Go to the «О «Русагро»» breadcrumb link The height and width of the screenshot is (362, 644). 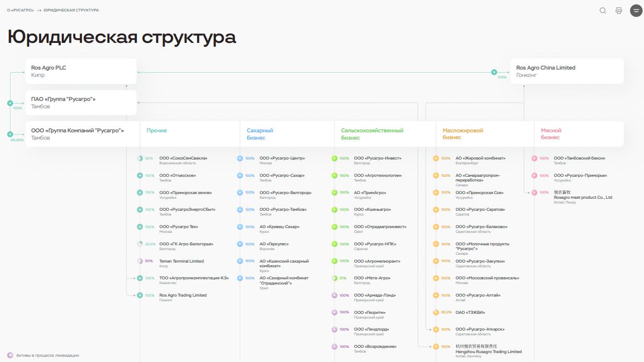point(20,10)
